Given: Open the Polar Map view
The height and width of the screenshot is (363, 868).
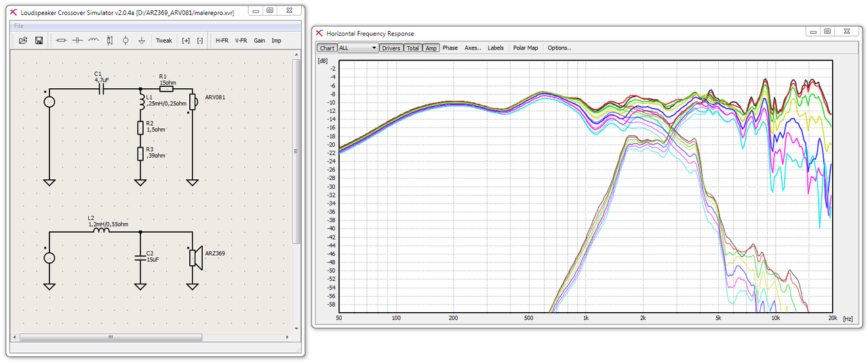Looking at the screenshot, I should coord(526,48).
